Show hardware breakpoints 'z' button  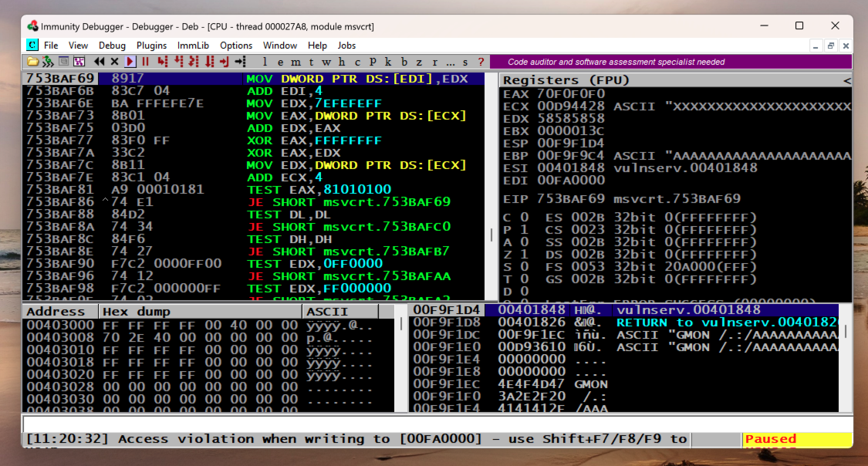(x=419, y=62)
